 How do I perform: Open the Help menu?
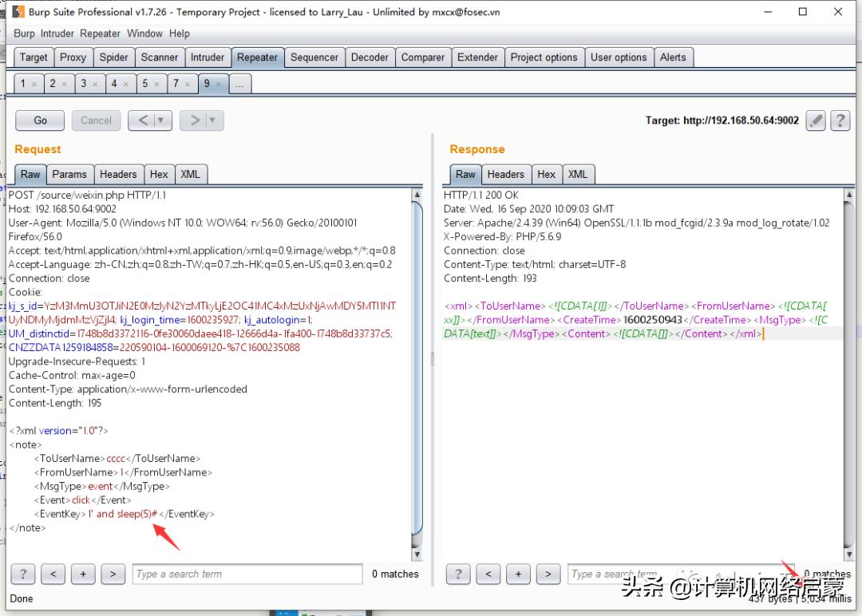pyautogui.click(x=180, y=34)
